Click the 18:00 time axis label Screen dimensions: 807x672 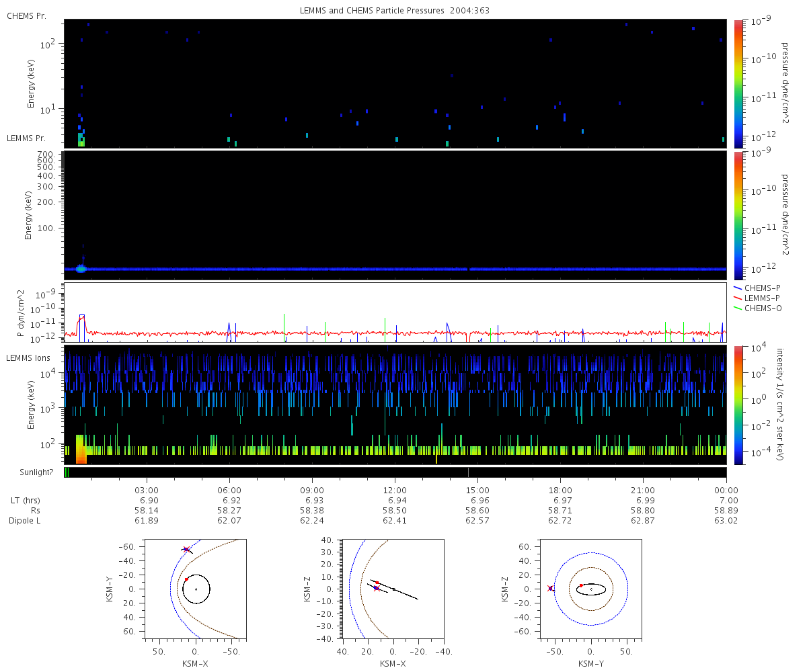560,490
